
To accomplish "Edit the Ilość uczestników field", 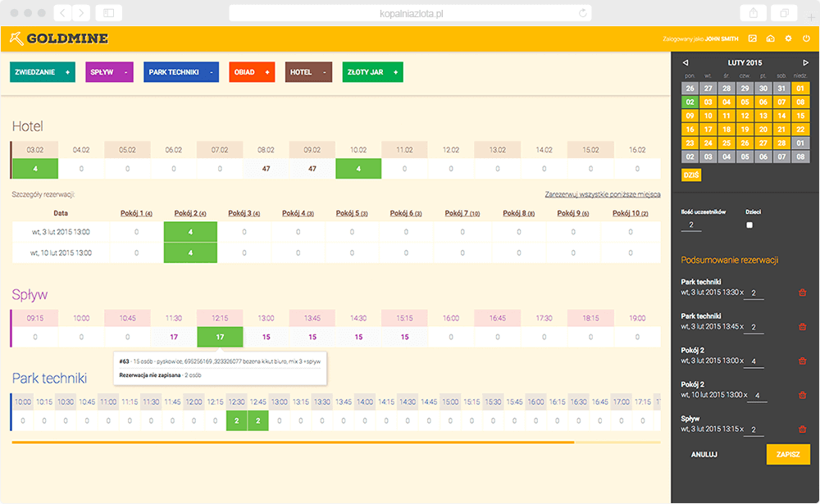I will (691, 225).
